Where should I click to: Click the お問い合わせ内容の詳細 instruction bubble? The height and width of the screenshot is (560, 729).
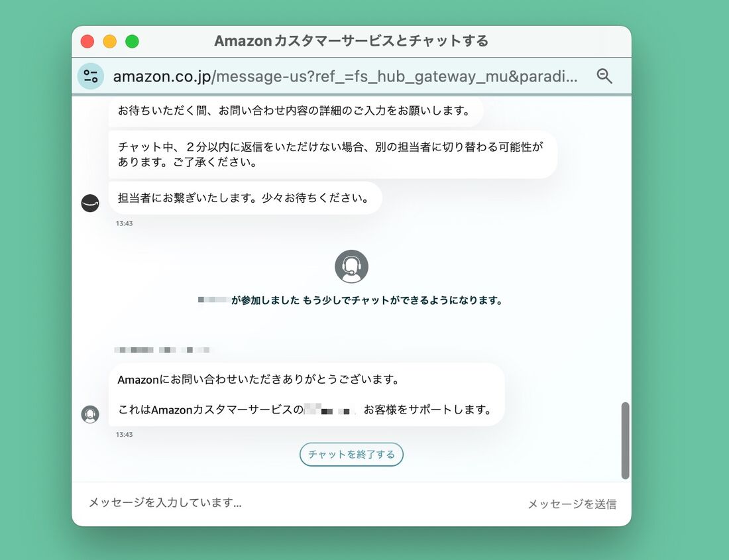click(x=296, y=111)
